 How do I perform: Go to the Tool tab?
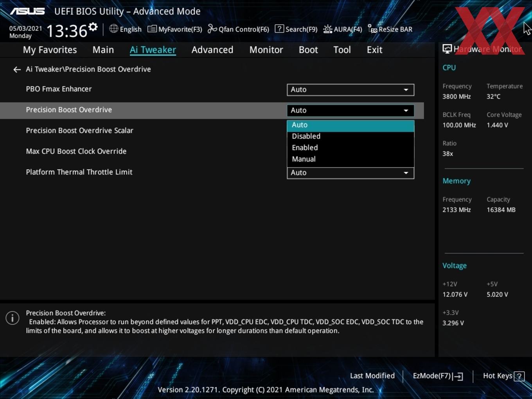tap(342, 50)
